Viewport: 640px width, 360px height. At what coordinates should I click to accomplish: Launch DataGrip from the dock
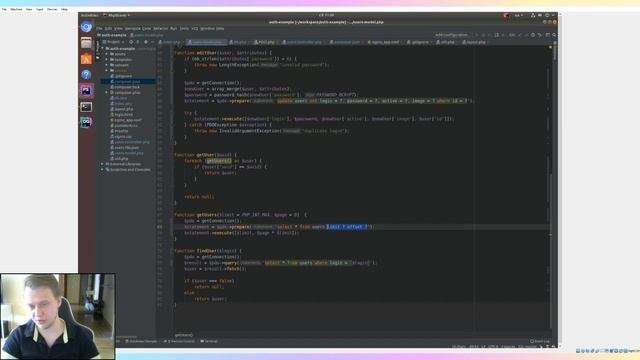(x=86, y=122)
